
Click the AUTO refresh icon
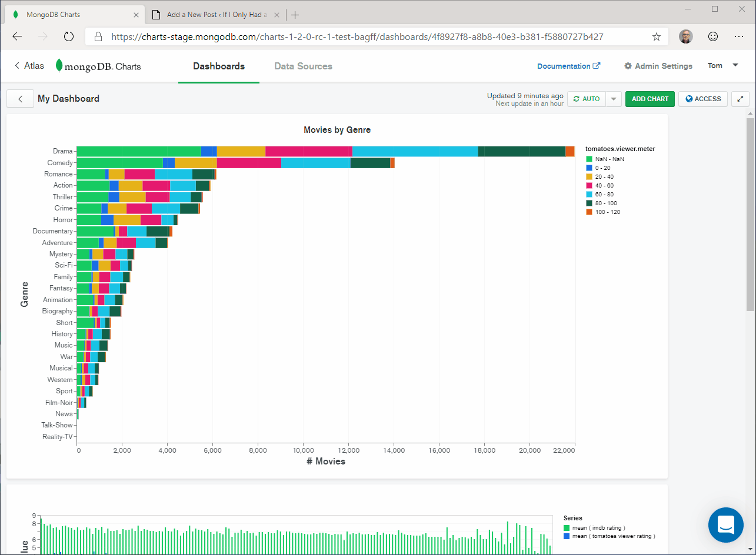(x=577, y=99)
